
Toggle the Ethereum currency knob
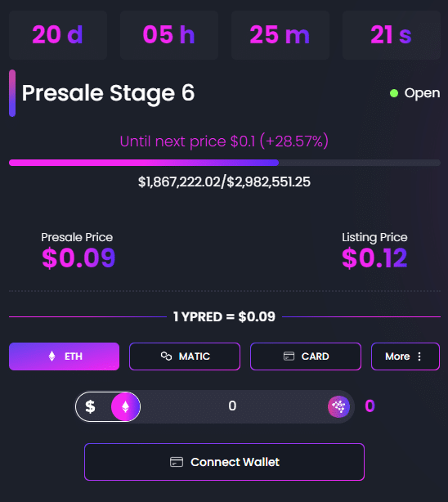click(126, 406)
